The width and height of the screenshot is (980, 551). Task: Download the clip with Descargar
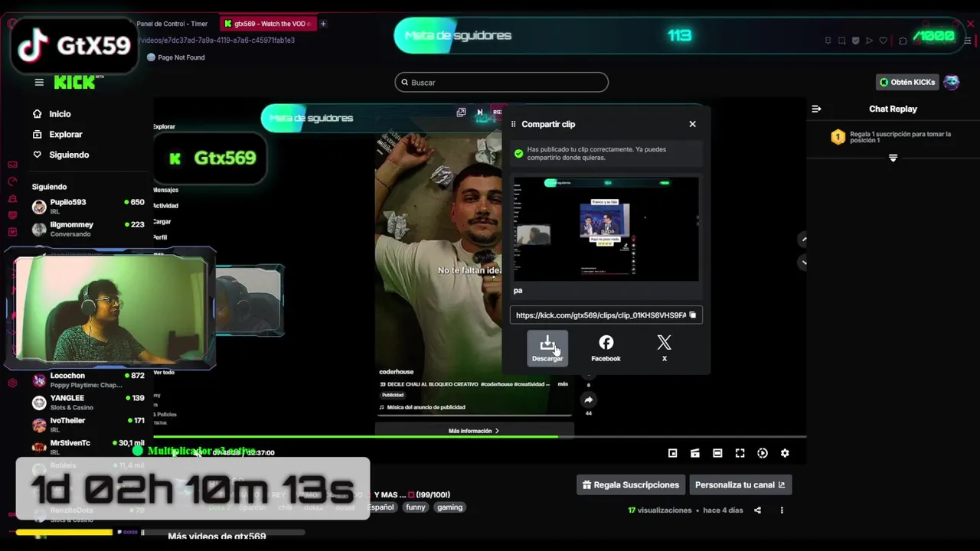pyautogui.click(x=547, y=348)
